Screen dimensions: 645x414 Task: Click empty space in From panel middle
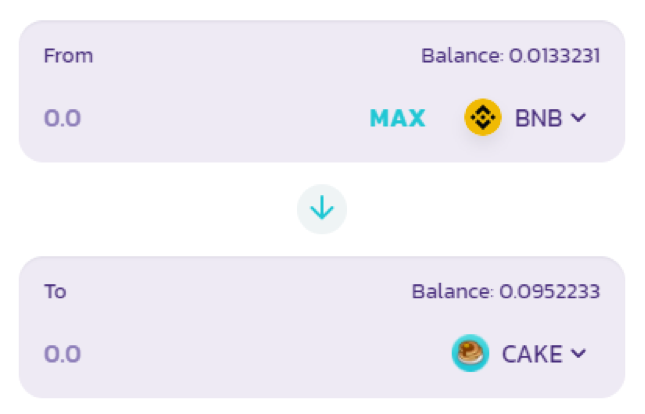click(247, 82)
